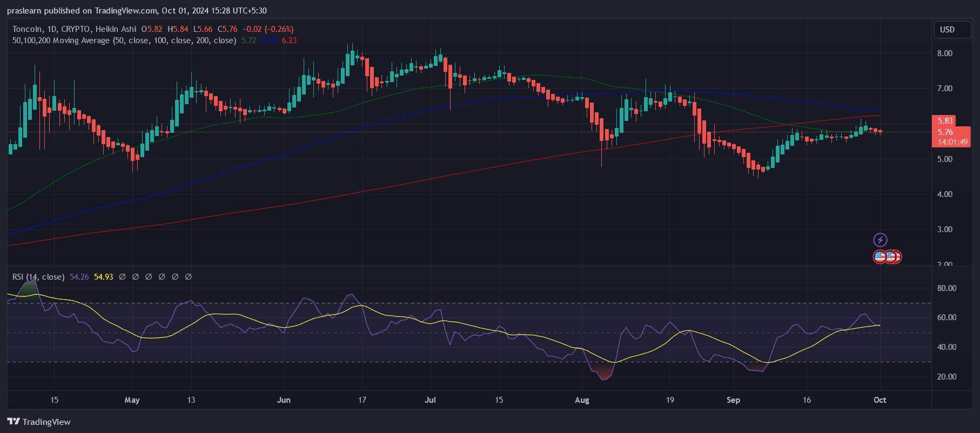Viewport: 980px width, 433px height.
Task: Click the 19 date label after Aug
Action: [670, 400]
